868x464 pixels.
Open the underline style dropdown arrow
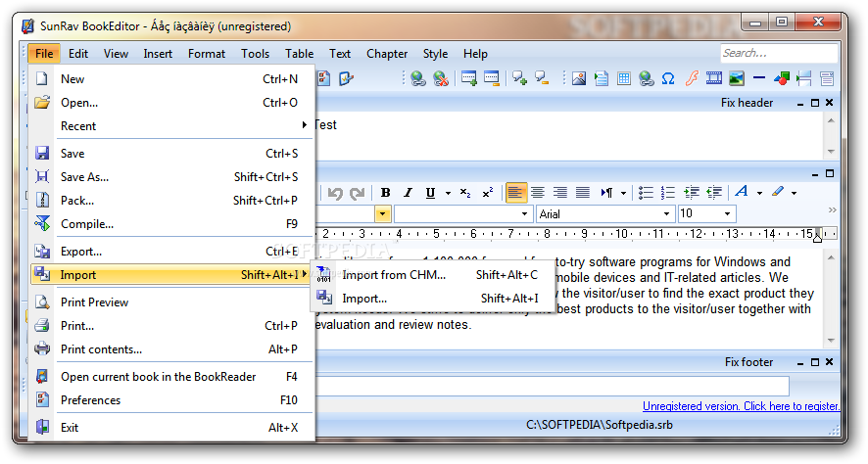[448, 193]
